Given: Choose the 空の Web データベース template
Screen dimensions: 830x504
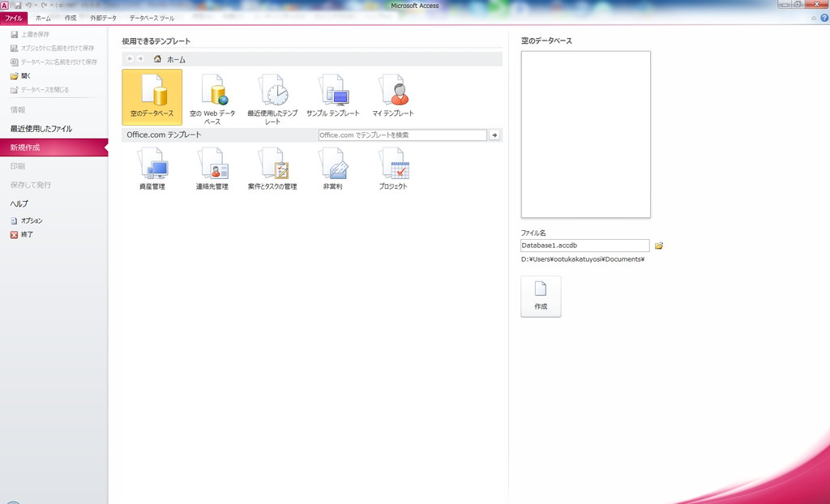Looking at the screenshot, I should [x=212, y=100].
